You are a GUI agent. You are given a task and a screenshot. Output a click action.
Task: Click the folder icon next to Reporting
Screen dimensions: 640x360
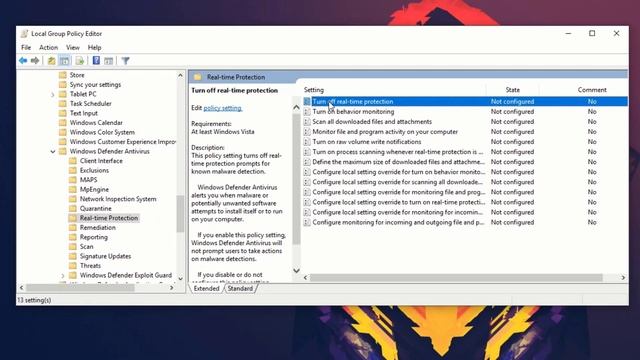[x=73, y=237]
